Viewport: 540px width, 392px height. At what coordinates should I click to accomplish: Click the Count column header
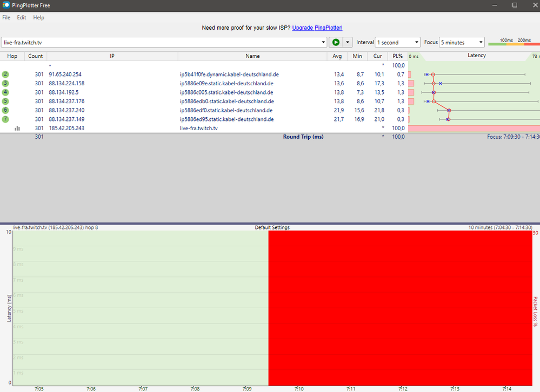click(x=36, y=56)
